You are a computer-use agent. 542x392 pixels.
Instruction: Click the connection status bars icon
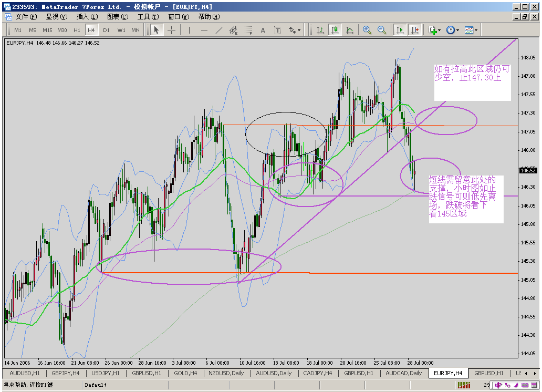coord(464,385)
